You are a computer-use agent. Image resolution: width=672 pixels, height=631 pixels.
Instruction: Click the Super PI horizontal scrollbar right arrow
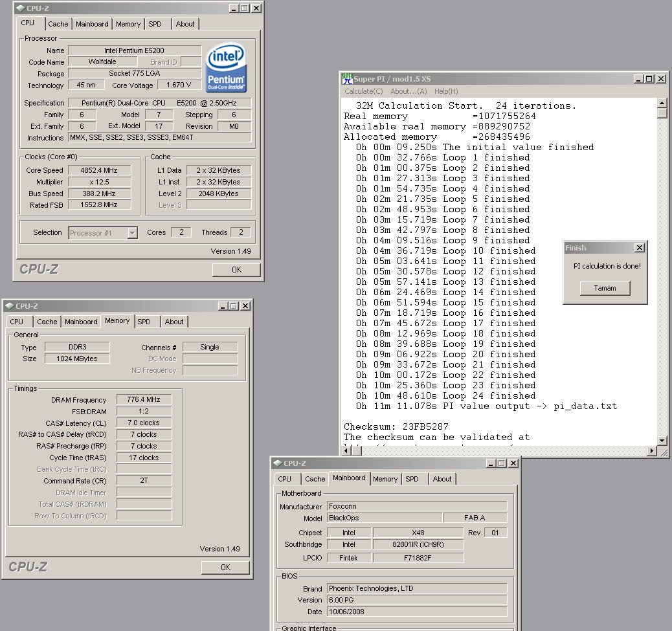click(653, 450)
